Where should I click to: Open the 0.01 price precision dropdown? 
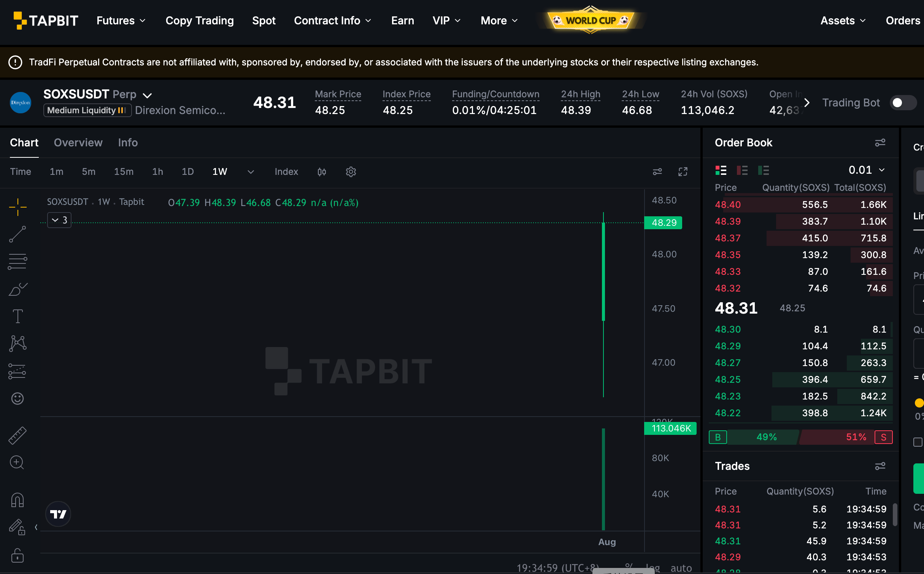pyautogui.click(x=867, y=170)
